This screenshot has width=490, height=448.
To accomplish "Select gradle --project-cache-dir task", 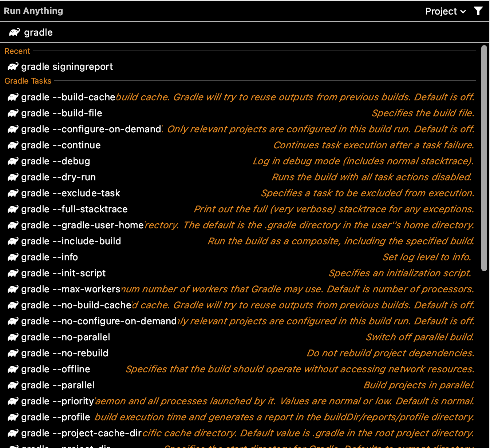I will [x=240, y=433].
